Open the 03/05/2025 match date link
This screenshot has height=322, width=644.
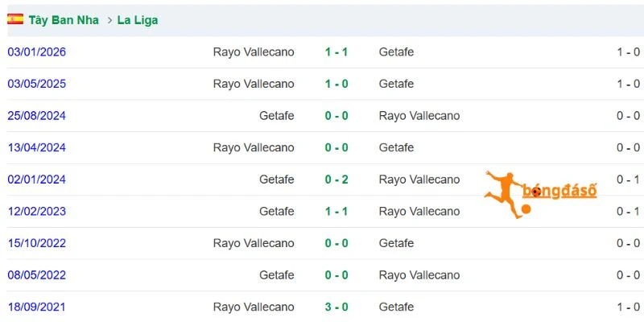point(36,84)
